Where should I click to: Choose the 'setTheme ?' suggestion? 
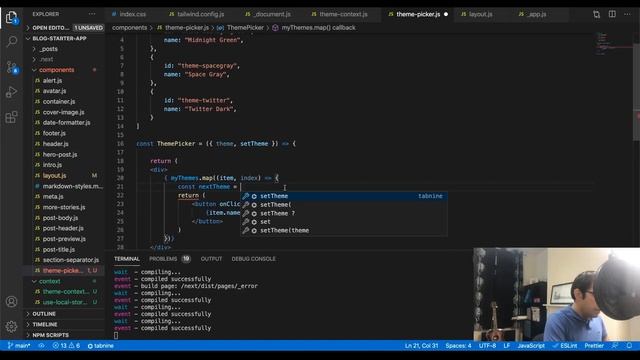coord(344,213)
